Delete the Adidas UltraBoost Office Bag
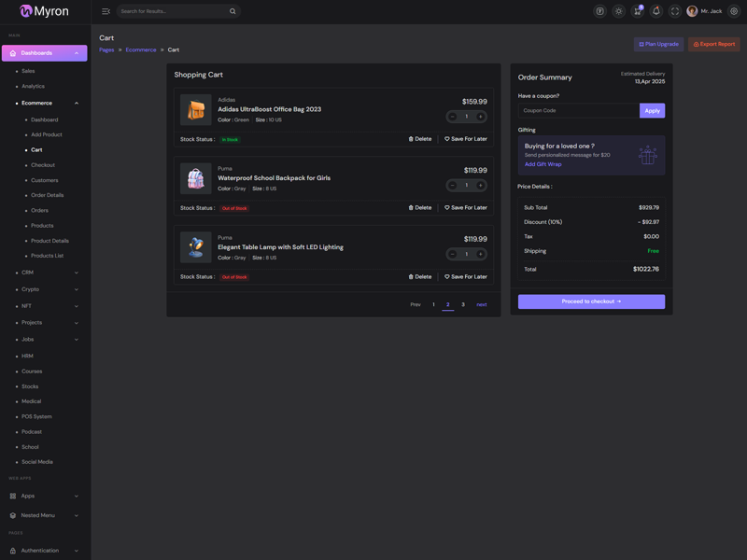The image size is (747, 560). [x=420, y=139]
